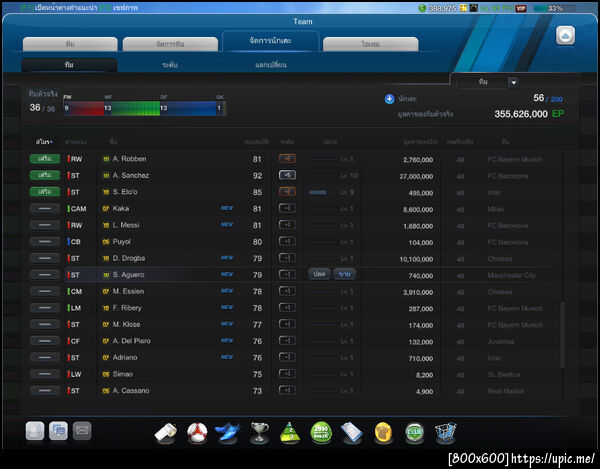Image resolution: width=600 pixels, height=469 pixels.
Task: Open the trophy cup icon
Action: click(259, 433)
